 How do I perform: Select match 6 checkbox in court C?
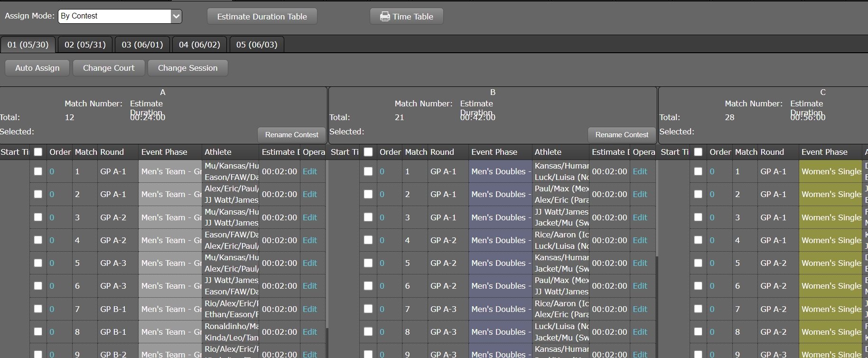click(x=698, y=286)
